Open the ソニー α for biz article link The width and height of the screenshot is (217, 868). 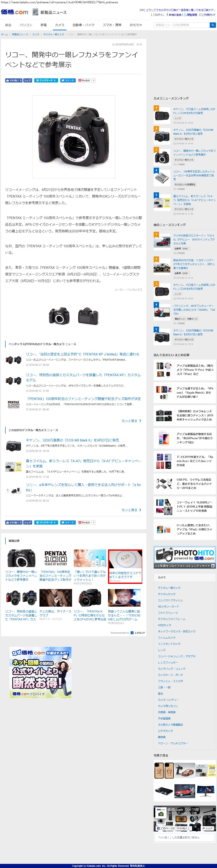click(83, 487)
